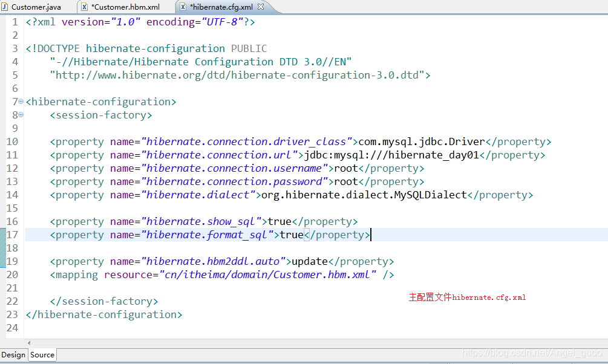The image size is (608, 364).
Task: Click the password value root on line 13
Action: [346, 181]
